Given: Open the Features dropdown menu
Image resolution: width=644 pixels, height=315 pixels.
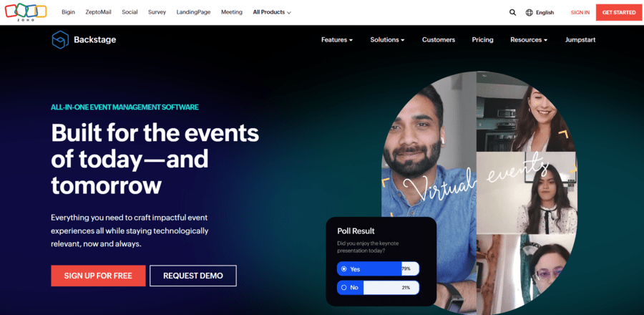Looking at the screenshot, I should click(x=337, y=40).
